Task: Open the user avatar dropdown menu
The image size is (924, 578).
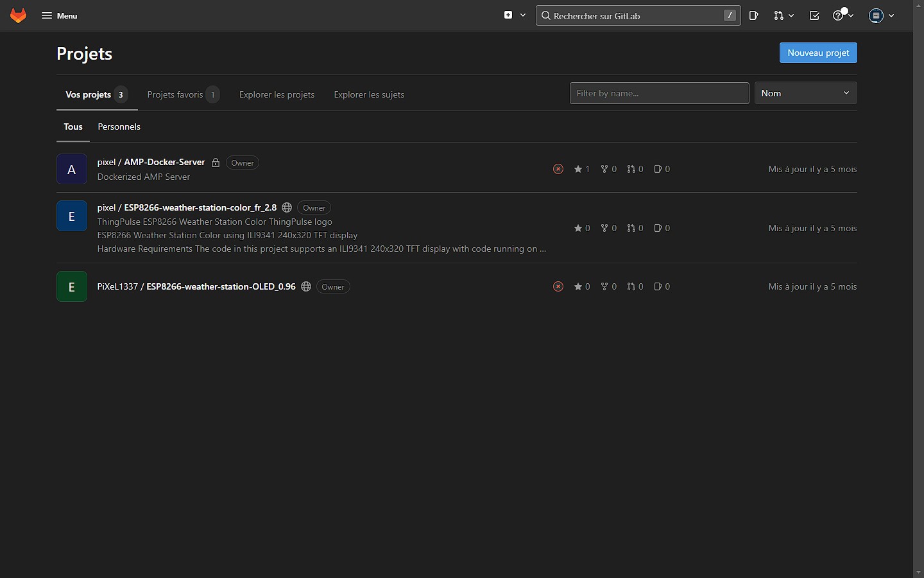Action: pos(881,15)
